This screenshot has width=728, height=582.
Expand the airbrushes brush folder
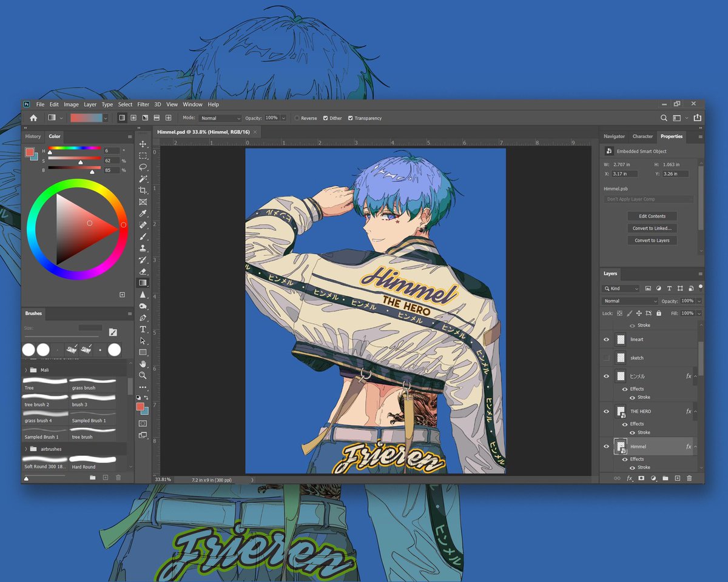[25, 449]
